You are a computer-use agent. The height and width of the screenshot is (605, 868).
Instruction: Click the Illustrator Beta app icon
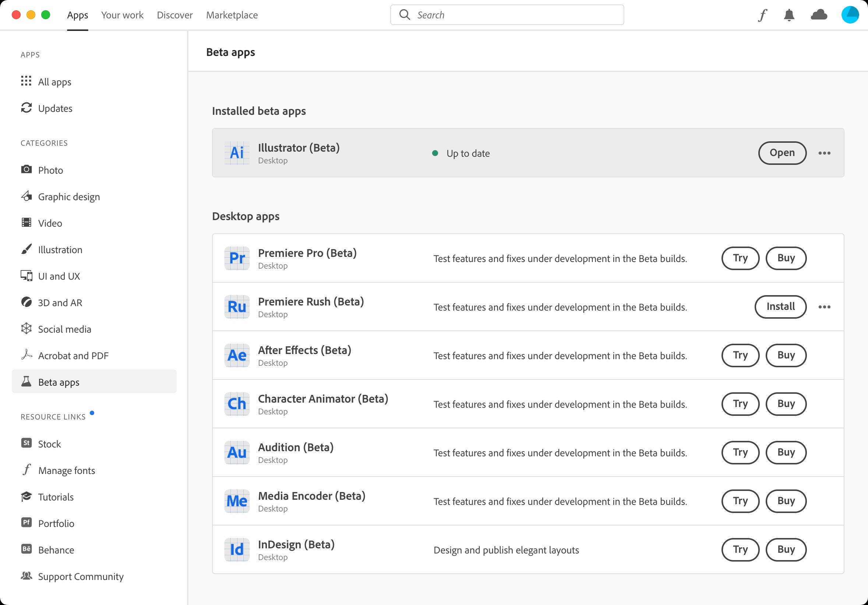pos(236,152)
